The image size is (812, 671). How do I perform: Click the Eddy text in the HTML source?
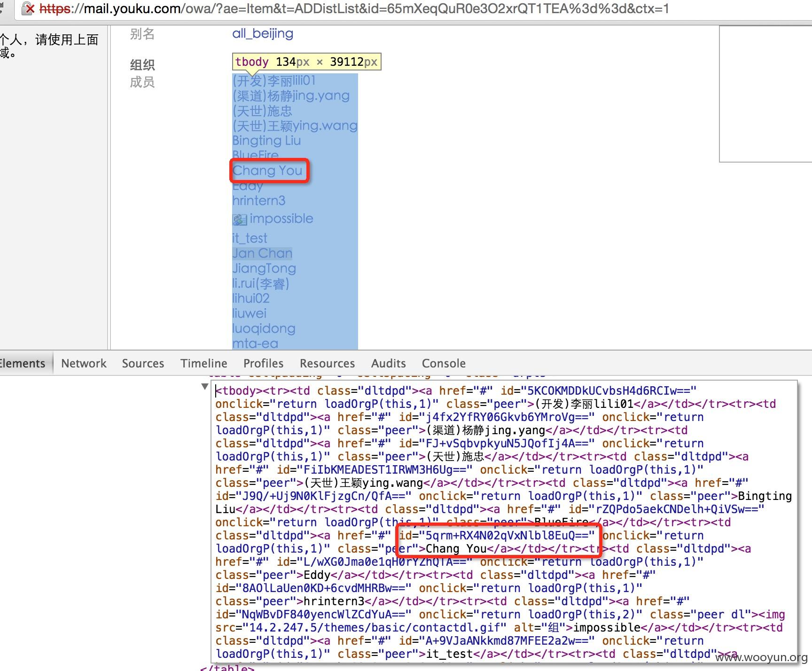pyautogui.click(x=317, y=575)
